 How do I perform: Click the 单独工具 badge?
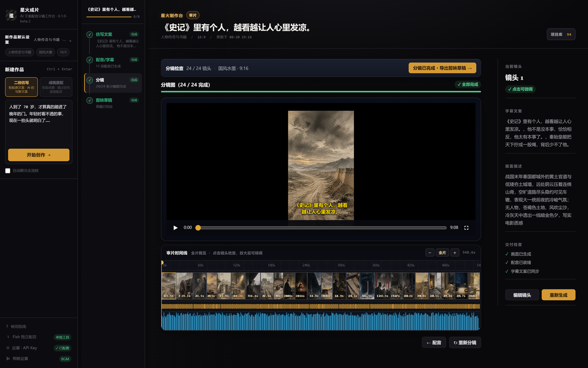pos(62,337)
